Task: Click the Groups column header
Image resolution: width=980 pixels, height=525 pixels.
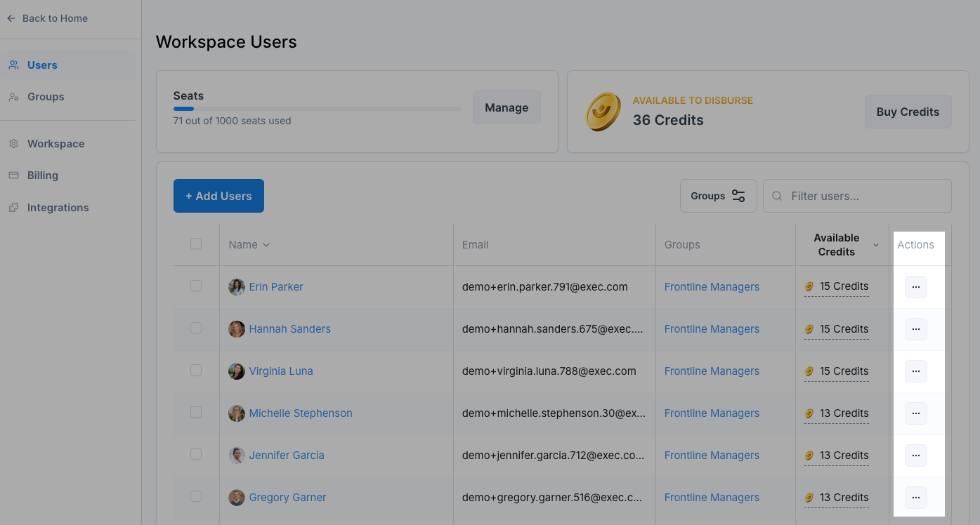Action: (682, 245)
